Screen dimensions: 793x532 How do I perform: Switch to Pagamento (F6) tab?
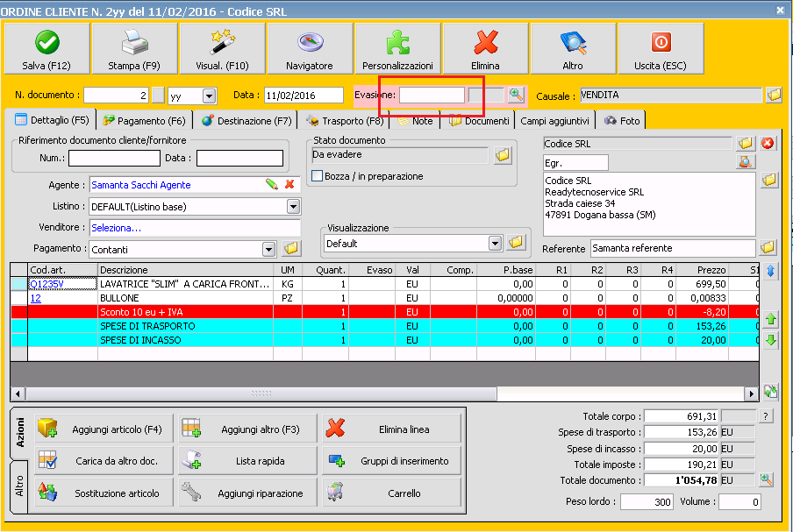point(145,121)
